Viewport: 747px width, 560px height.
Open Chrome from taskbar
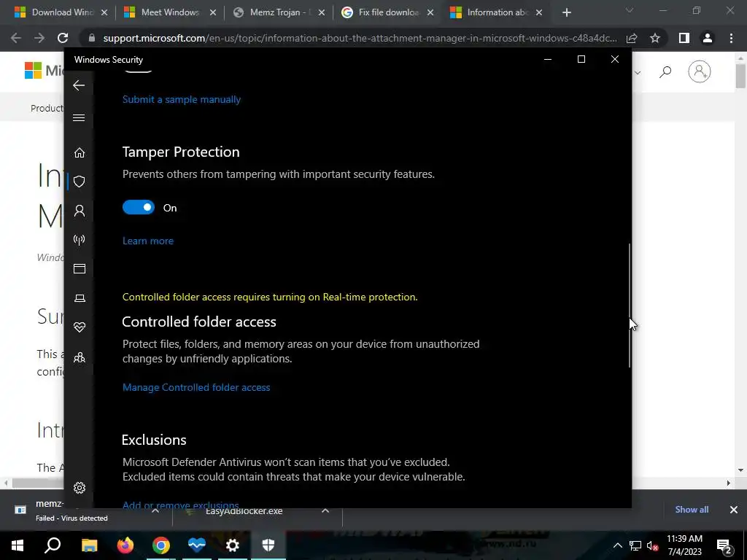[x=161, y=545]
